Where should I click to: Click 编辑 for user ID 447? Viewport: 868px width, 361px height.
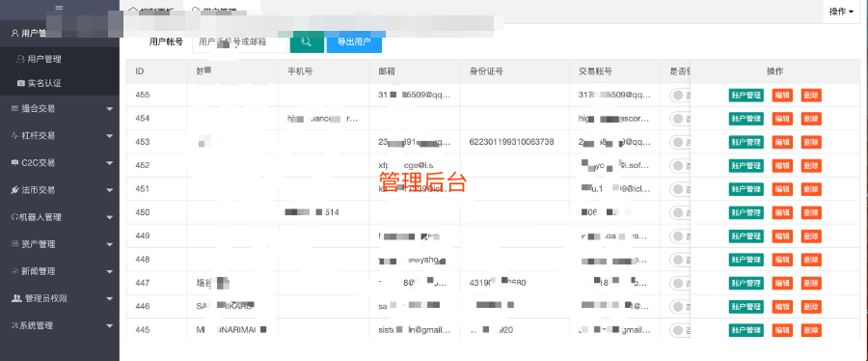click(x=782, y=283)
